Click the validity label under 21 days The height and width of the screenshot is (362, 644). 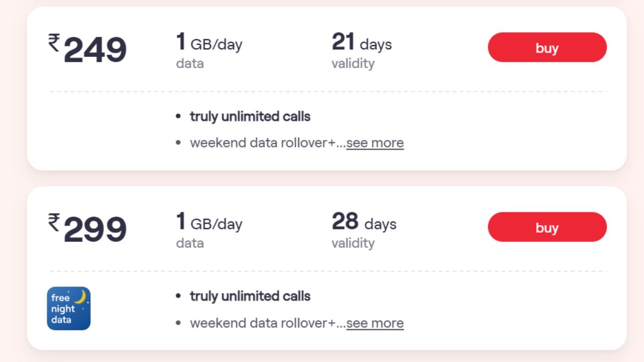coord(353,63)
